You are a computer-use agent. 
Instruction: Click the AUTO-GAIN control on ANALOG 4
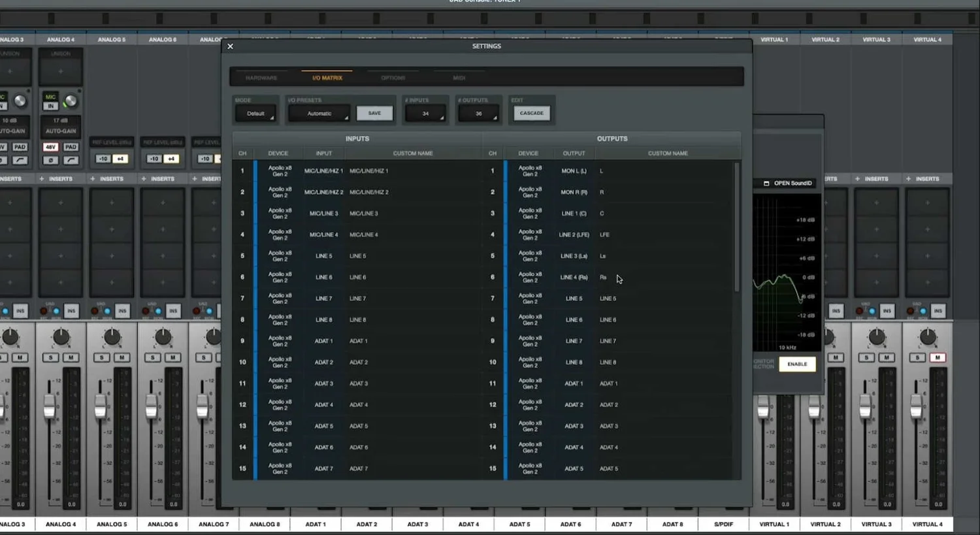pyautogui.click(x=61, y=131)
